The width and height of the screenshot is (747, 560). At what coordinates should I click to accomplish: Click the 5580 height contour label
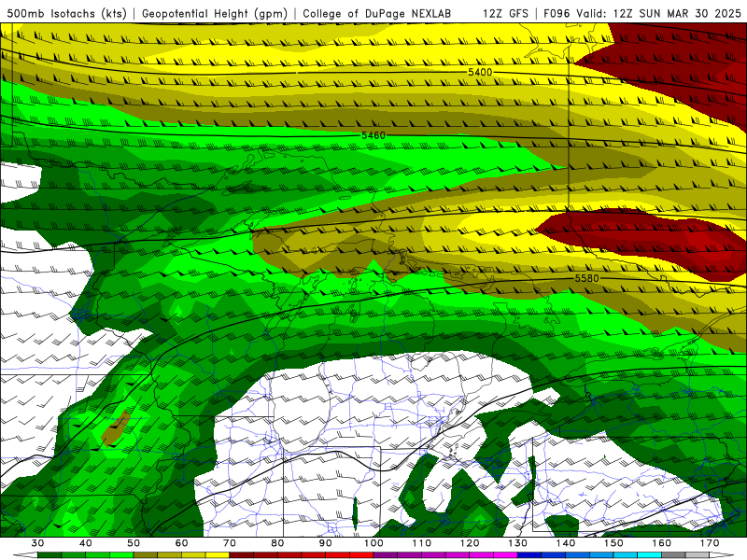pos(586,278)
